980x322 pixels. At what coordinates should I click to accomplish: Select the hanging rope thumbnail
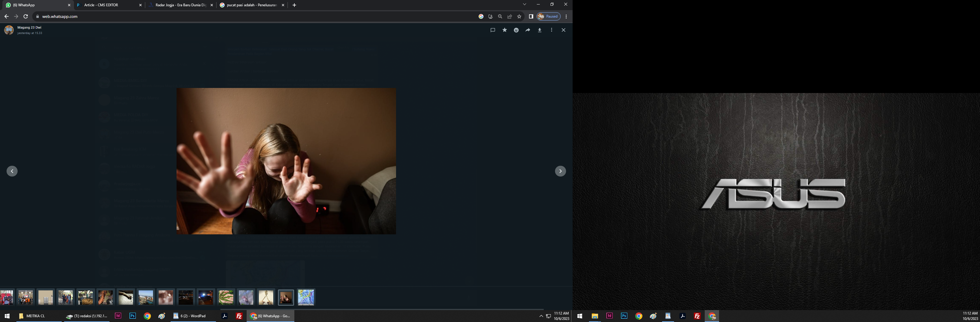pos(266,297)
